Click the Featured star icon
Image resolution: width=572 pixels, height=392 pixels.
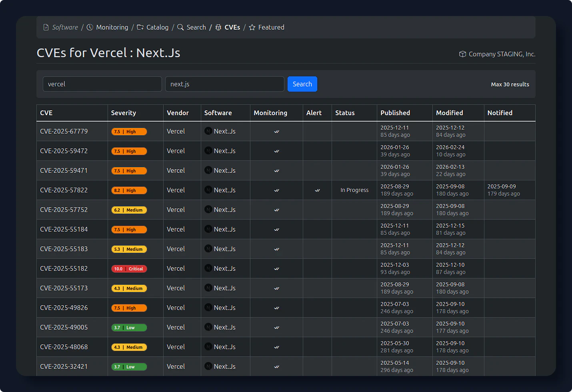(x=252, y=27)
